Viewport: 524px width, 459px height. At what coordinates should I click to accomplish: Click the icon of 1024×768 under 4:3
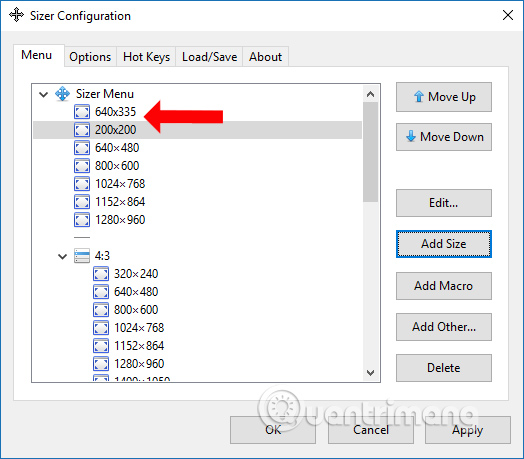click(x=101, y=328)
